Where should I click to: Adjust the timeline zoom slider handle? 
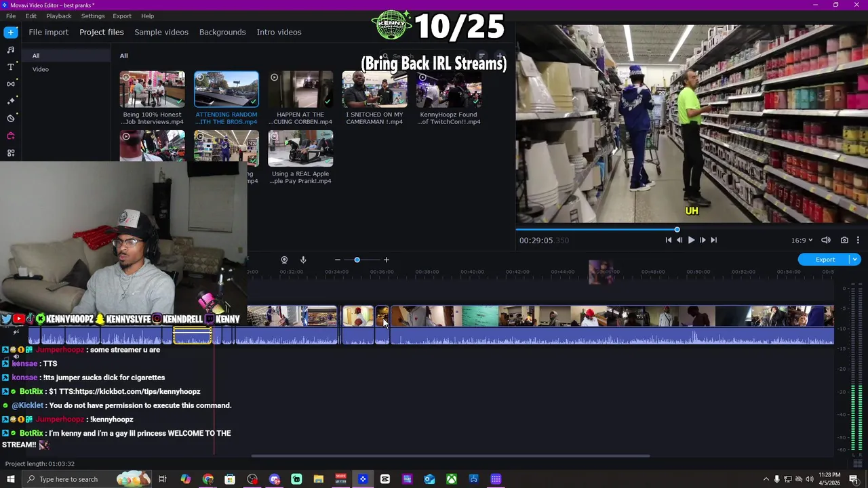(x=357, y=260)
